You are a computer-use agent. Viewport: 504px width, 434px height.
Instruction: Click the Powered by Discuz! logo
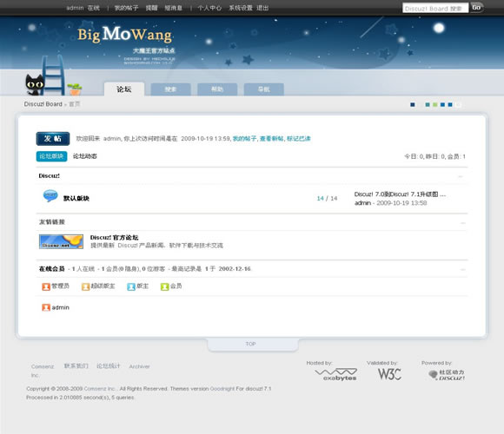point(447,375)
